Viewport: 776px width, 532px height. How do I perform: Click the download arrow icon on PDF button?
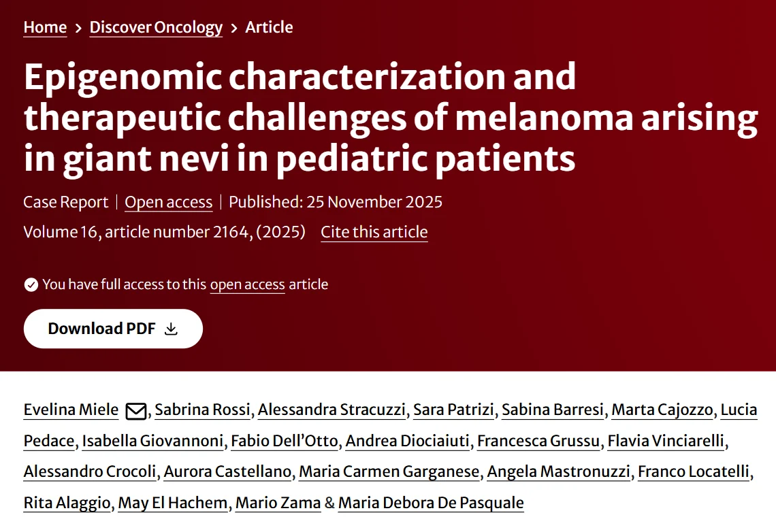click(x=172, y=329)
